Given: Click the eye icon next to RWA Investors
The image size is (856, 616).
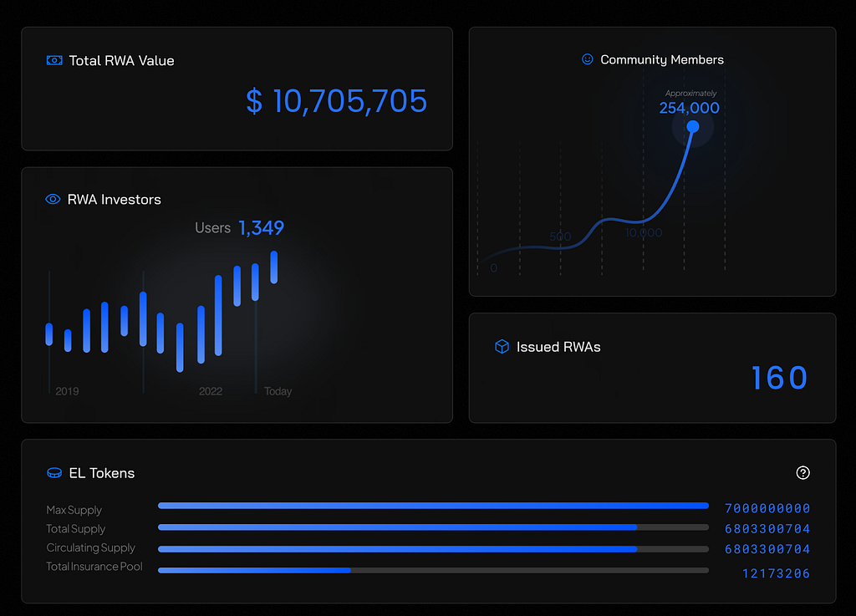Looking at the screenshot, I should point(53,199).
